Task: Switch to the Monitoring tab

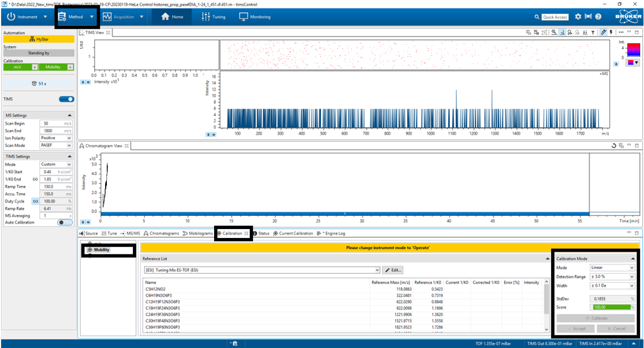Action: [x=255, y=16]
